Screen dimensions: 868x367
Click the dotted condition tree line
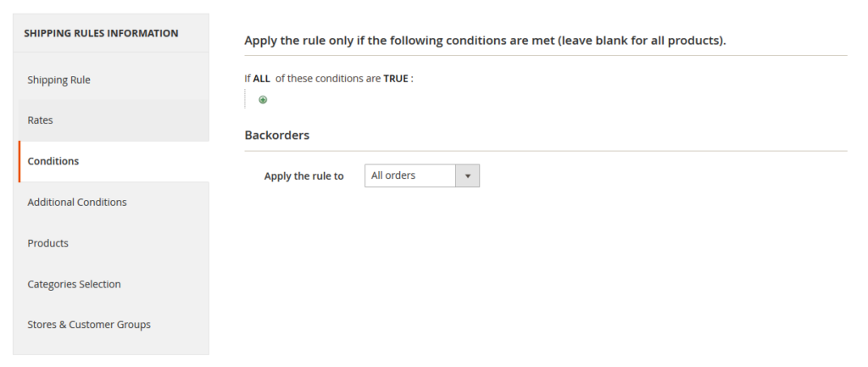point(245,98)
